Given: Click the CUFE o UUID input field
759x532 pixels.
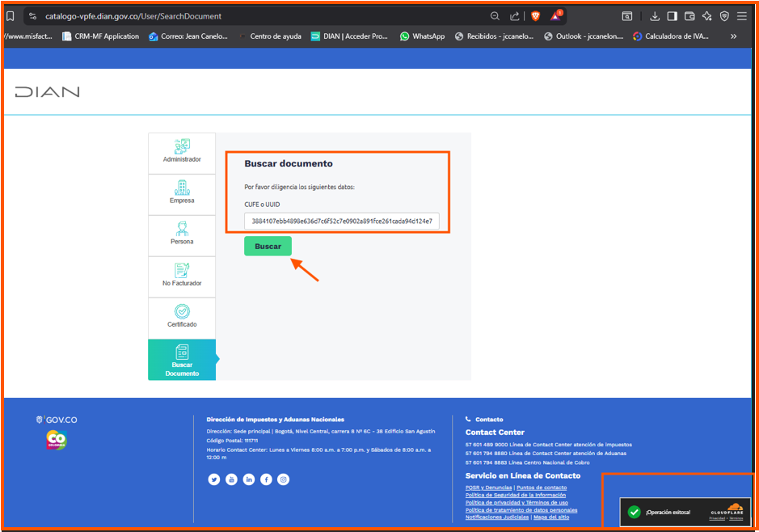Looking at the screenshot, I should [x=341, y=221].
